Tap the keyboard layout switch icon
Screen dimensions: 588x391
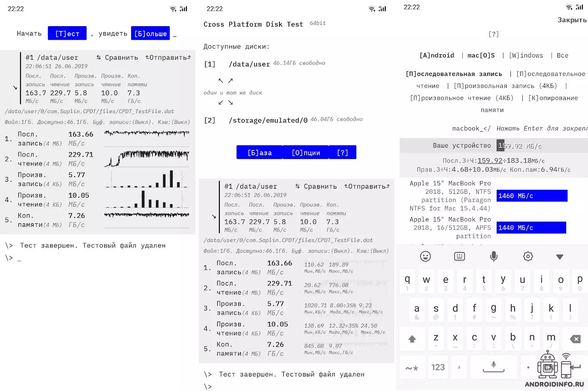(459, 256)
